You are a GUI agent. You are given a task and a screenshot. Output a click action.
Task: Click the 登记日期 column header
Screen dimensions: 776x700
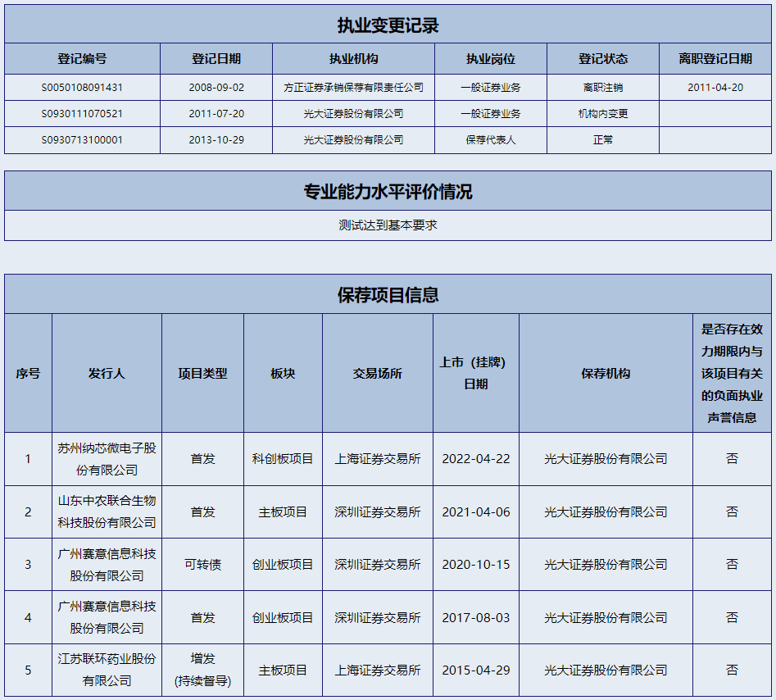(216, 59)
